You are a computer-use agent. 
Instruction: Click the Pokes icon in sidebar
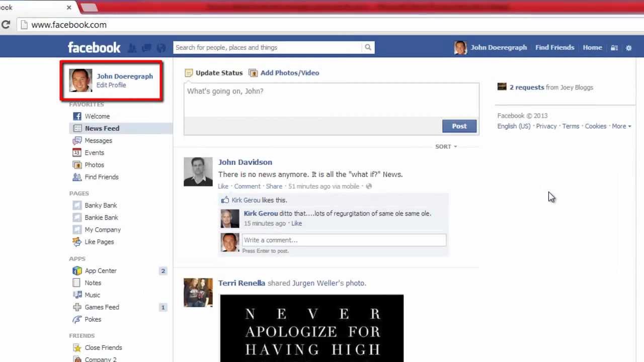(77, 319)
